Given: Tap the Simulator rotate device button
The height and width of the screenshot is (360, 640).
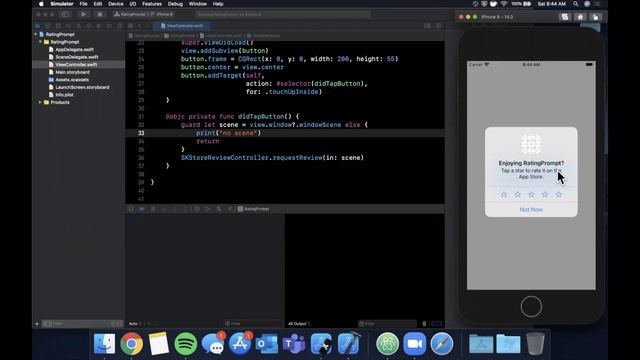Looking at the screenshot, I should click(x=596, y=17).
